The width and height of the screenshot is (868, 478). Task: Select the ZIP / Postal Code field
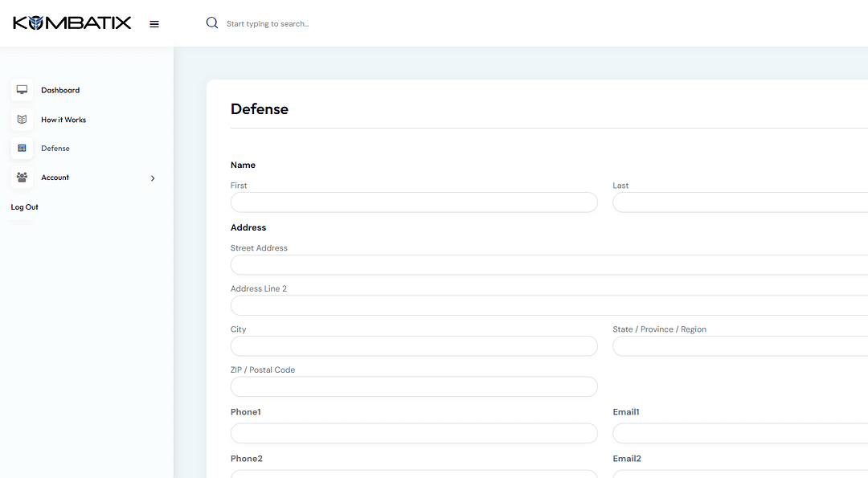pyautogui.click(x=414, y=386)
